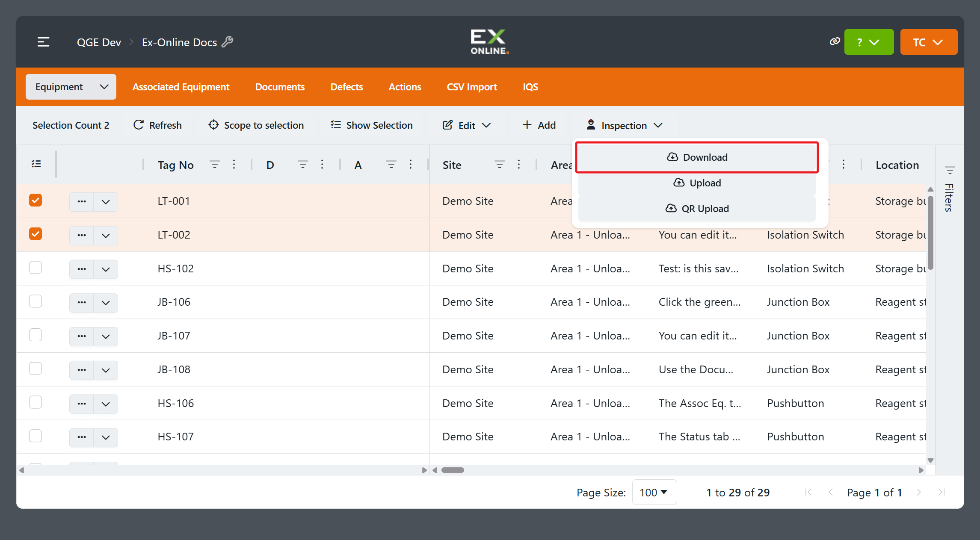The image size is (980, 540).
Task: Expand the Edit dropdown
Action: coord(467,125)
